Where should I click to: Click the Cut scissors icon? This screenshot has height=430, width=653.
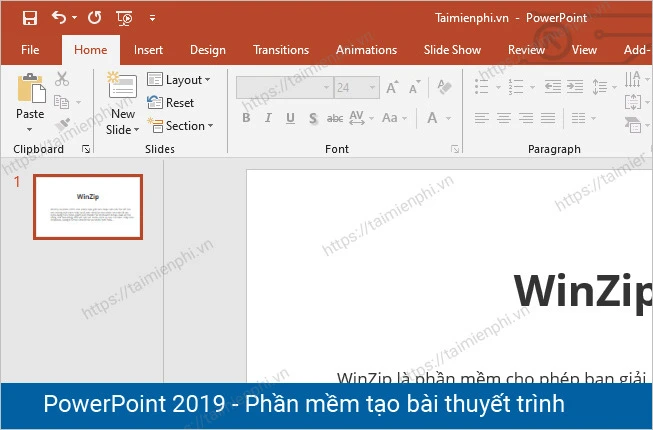pyautogui.click(x=62, y=79)
